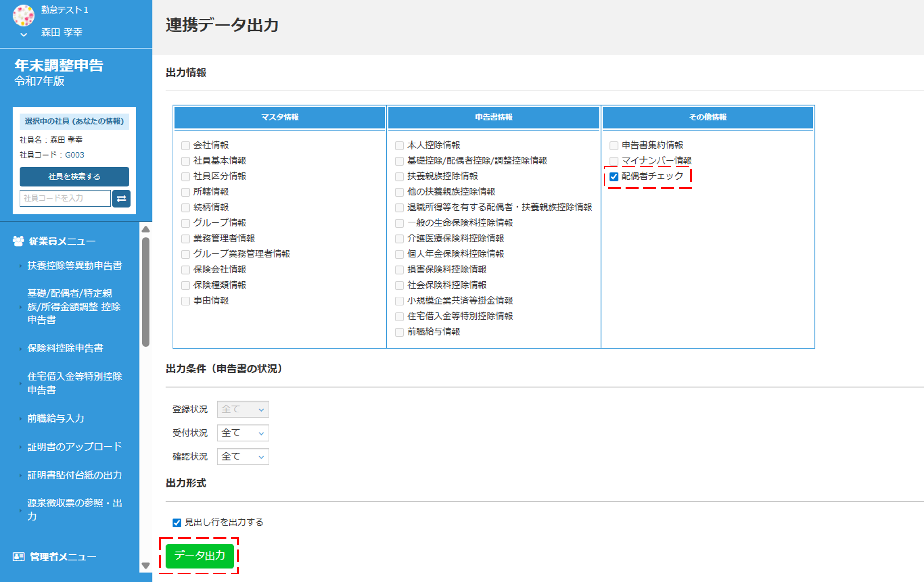The width and height of the screenshot is (924, 582).
Task: Toggle 見出し行を出力する checkbox
Action: (177, 523)
